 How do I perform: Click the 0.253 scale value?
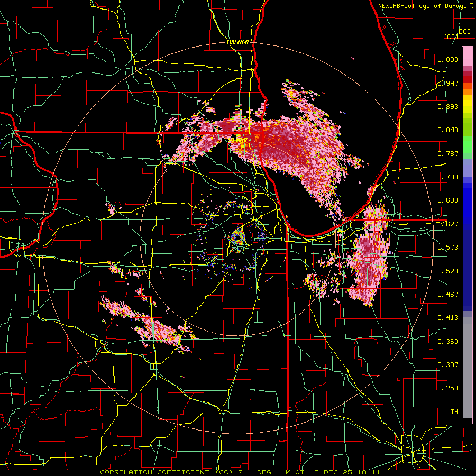448,388
